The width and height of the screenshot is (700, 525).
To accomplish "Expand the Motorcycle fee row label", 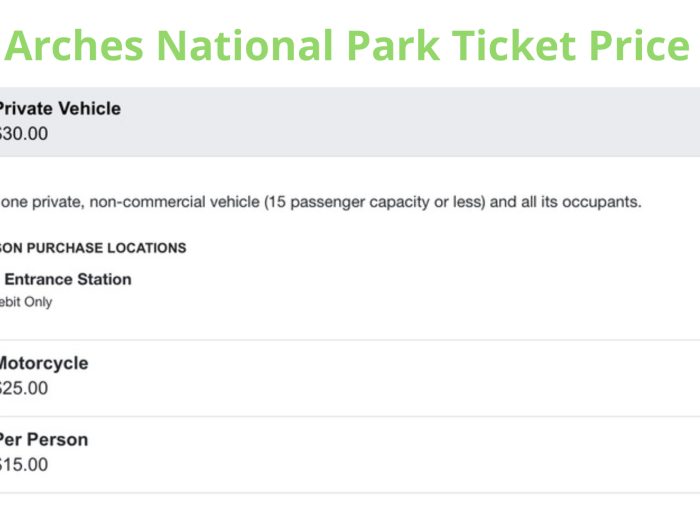I will coord(44,363).
